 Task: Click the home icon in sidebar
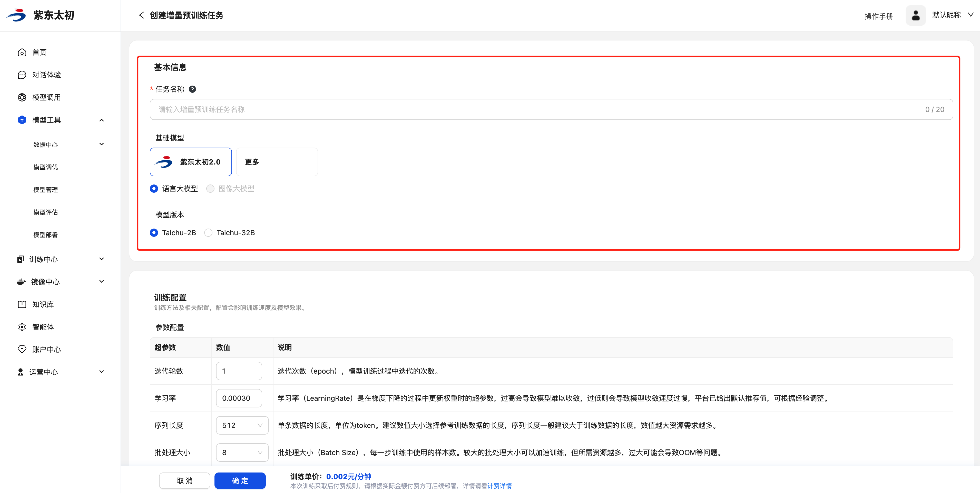coord(22,53)
